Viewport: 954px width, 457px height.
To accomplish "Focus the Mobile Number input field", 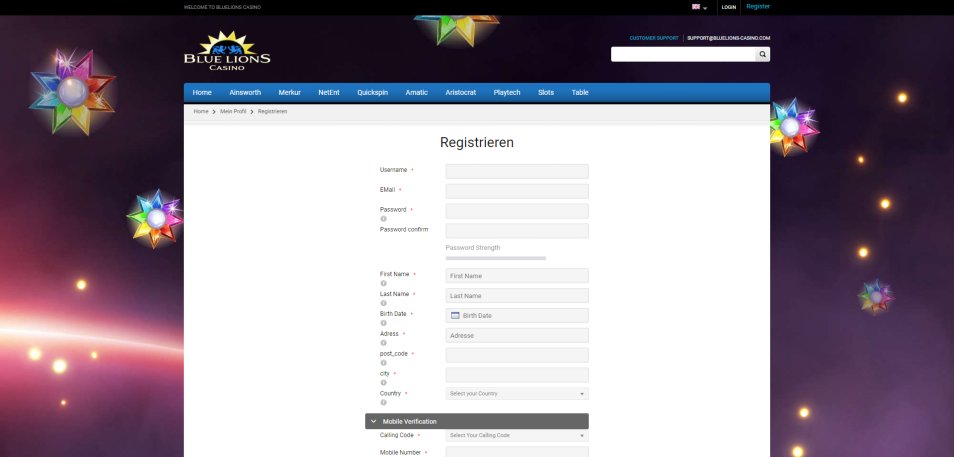I will click(x=517, y=452).
